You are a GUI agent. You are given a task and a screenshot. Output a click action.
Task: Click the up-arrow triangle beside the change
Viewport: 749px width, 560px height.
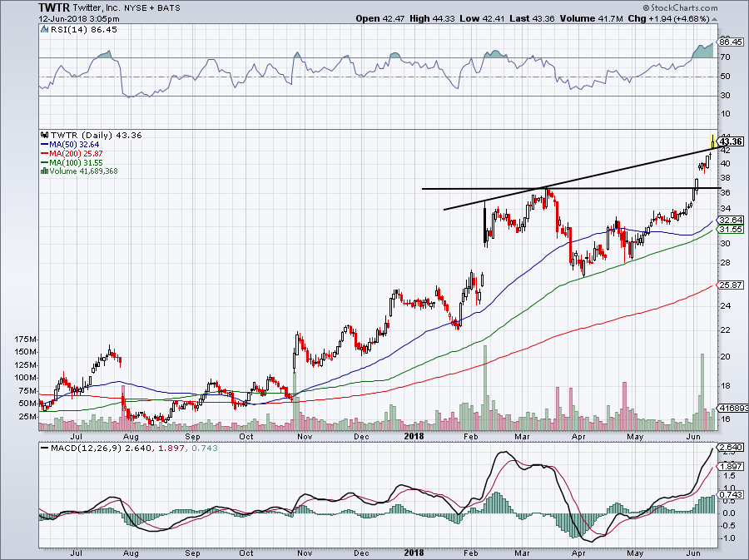(x=714, y=20)
